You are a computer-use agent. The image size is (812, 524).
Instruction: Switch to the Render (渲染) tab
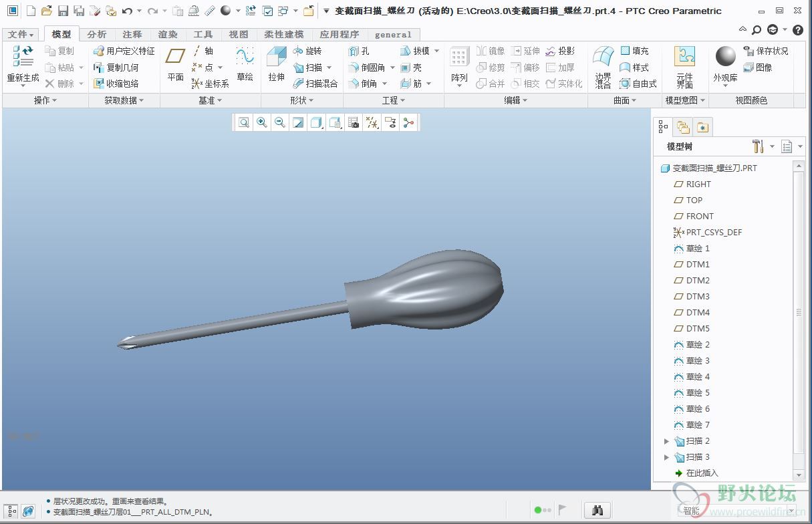(168, 34)
